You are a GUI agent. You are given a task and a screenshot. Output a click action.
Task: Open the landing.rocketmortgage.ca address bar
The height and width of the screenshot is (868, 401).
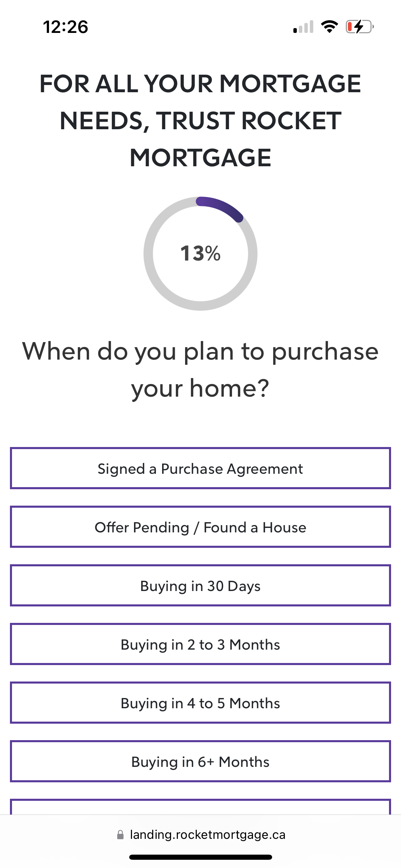pos(200,834)
